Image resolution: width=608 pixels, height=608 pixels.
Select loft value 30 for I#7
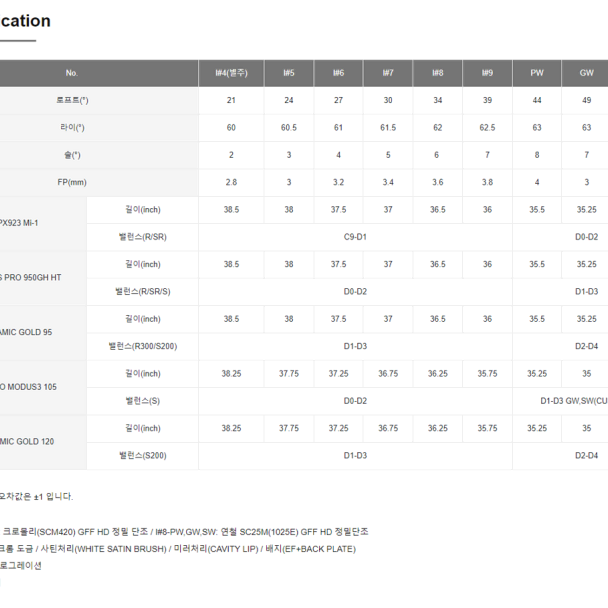pyautogui.click(x=388, y=100)
